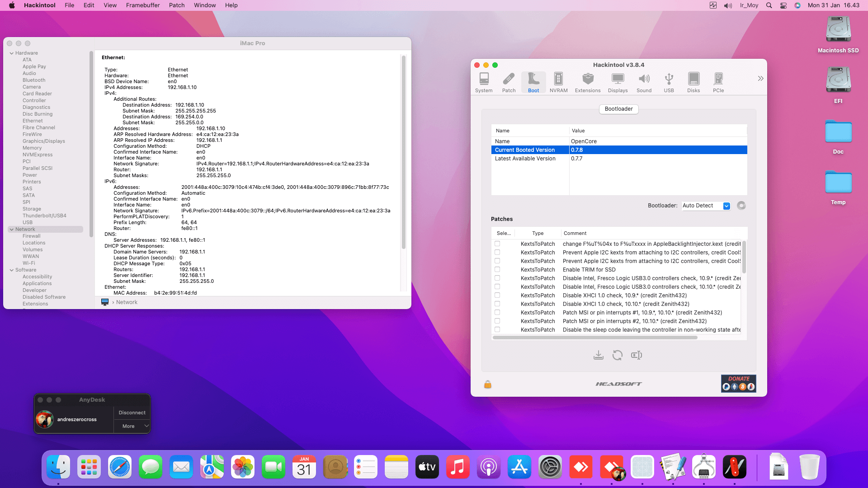Open the Extensions toolbar icon

tap(587, 82)
